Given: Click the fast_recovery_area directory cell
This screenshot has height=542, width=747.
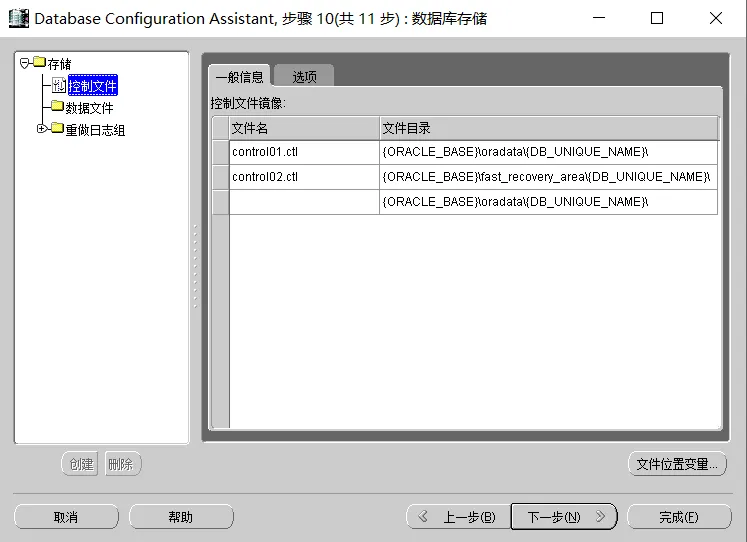Looking at the screenshot, I should pos(548,177).
